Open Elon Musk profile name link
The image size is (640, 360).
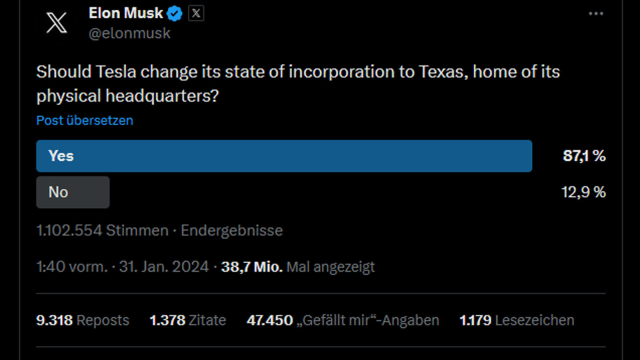pyautogui.click(x=126, y=13)
